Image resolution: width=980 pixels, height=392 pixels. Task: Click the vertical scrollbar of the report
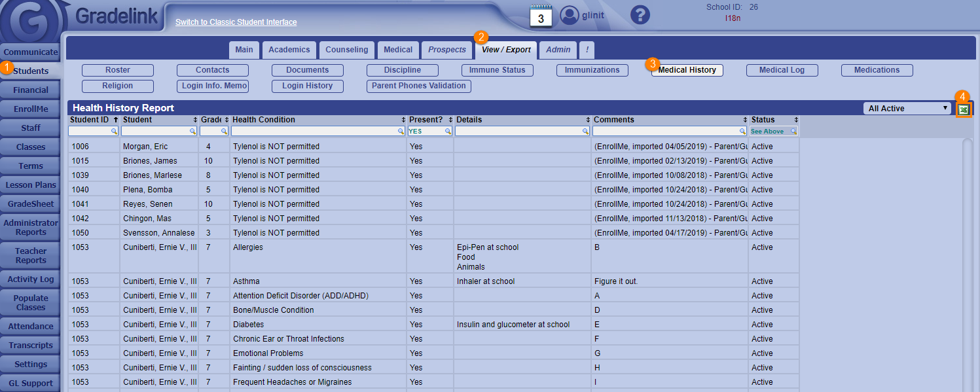point(967,262)
